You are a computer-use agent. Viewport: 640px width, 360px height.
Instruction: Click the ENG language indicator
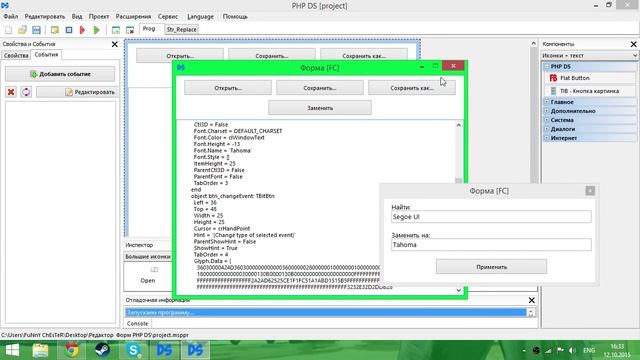click(589, 351)
